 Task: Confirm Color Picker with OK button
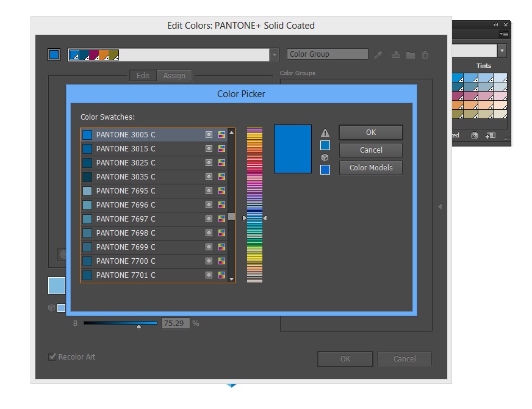click(x=370, y=132)
